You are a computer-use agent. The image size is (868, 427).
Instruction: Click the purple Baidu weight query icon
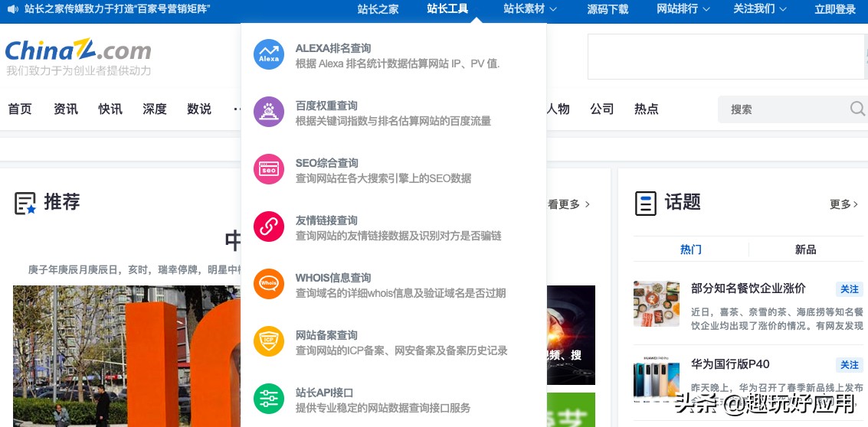pos(268,112)
